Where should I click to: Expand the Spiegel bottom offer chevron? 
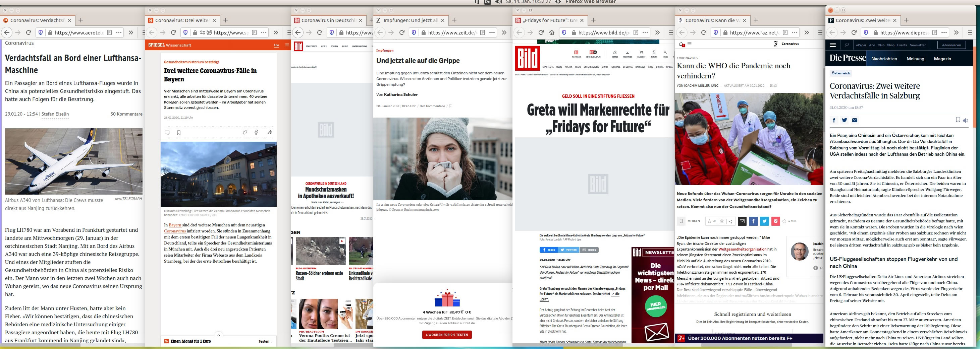tap(218, 335)
